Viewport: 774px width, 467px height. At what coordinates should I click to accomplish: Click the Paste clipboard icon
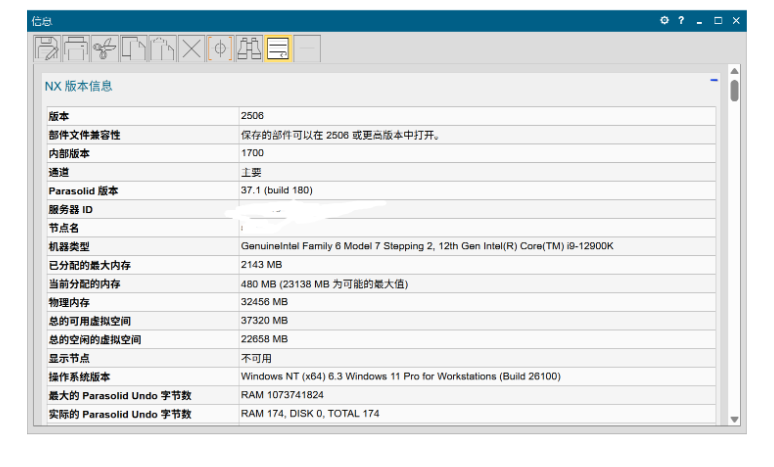click(x=162, y=48)
